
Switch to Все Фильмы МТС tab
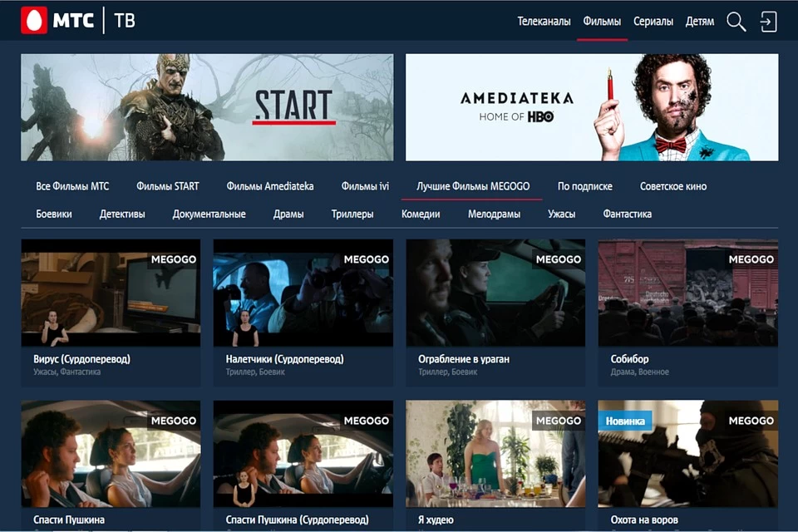click(72, 186)
